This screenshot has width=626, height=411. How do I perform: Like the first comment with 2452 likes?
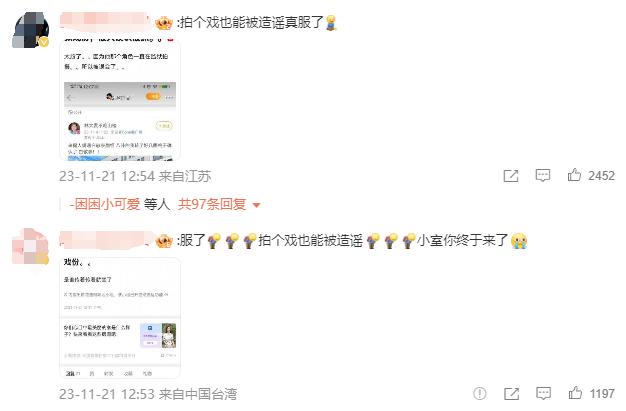574,175
